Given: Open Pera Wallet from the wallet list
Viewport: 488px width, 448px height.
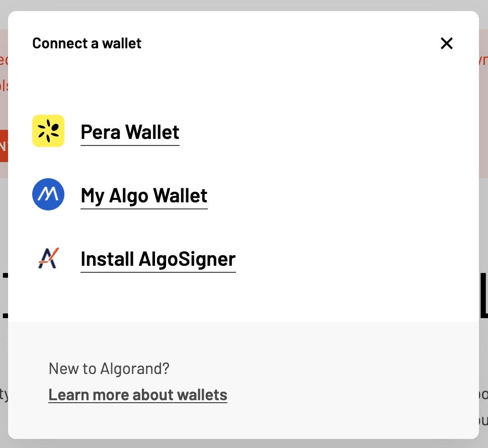Looking at the screenshot, I should point(129,132).
